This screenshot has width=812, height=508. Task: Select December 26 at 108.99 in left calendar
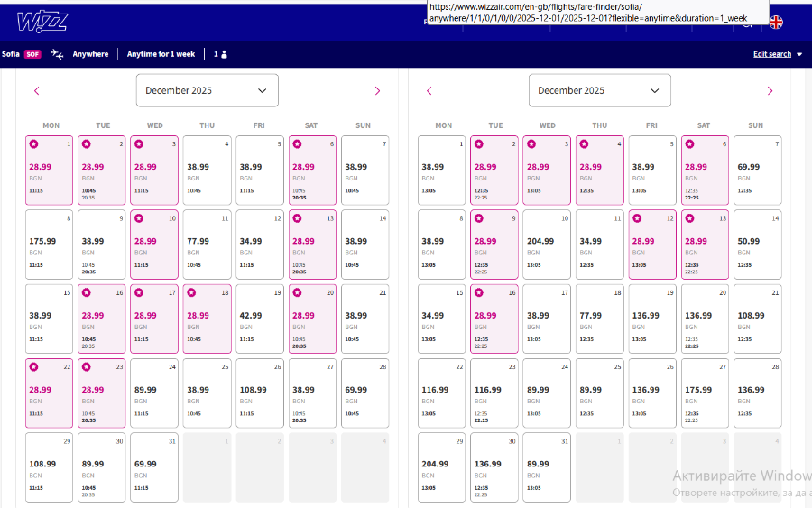pyautogui.click(x=260, y=393)
